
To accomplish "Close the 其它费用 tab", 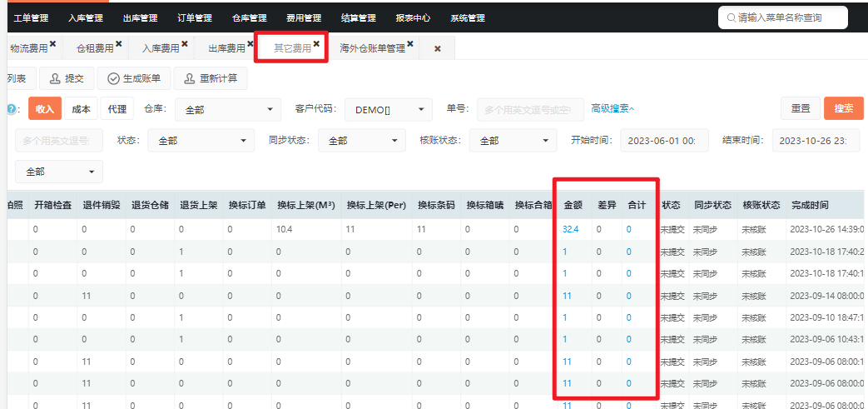I will tap(316, 44).
